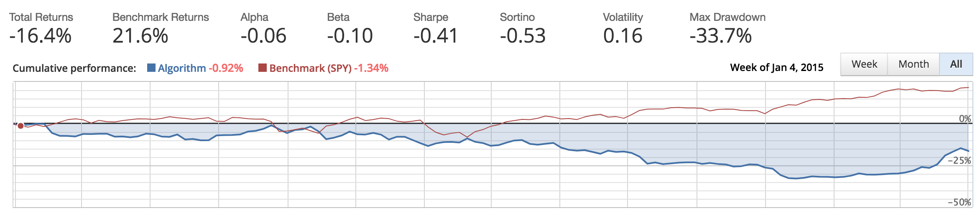Viewport: 980px width, 213px height.
Task: Click the Total Returns value -16.4%
Action: [x=41, y=36]
